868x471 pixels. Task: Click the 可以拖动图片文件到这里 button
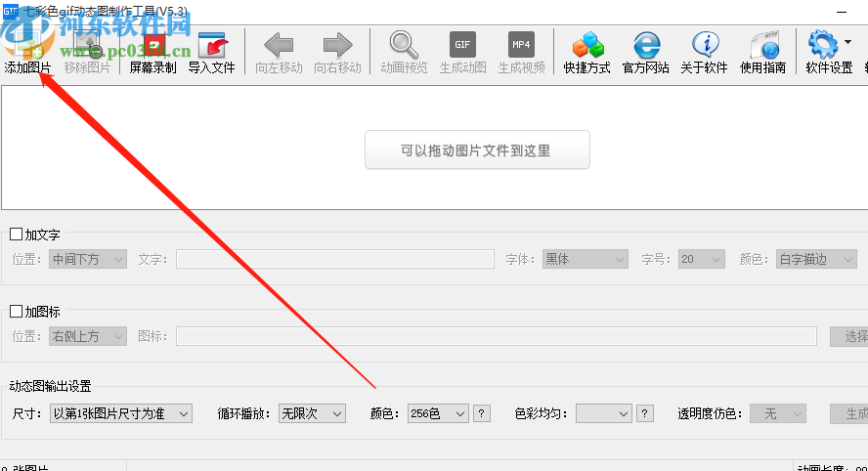pos(477,150)
